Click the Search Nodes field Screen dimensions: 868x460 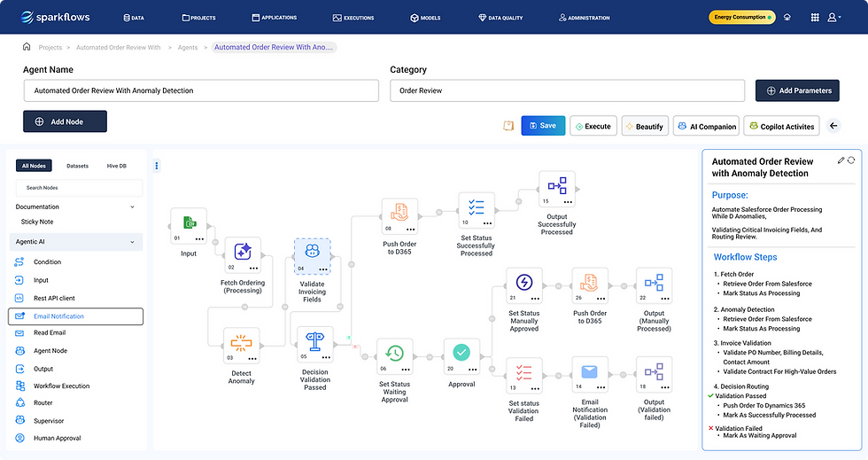(x=79, y=188)
